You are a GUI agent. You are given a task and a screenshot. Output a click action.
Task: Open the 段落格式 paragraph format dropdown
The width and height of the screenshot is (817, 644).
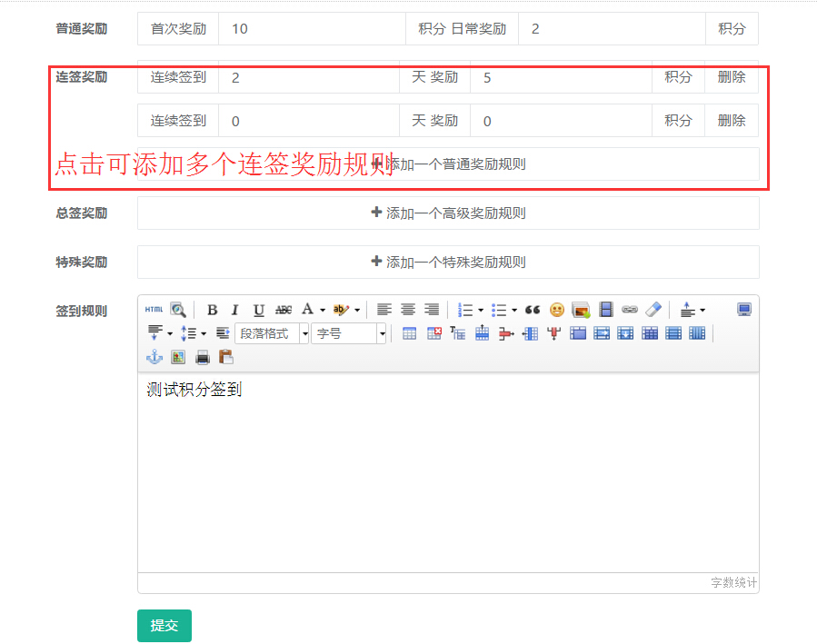point(272,333)
